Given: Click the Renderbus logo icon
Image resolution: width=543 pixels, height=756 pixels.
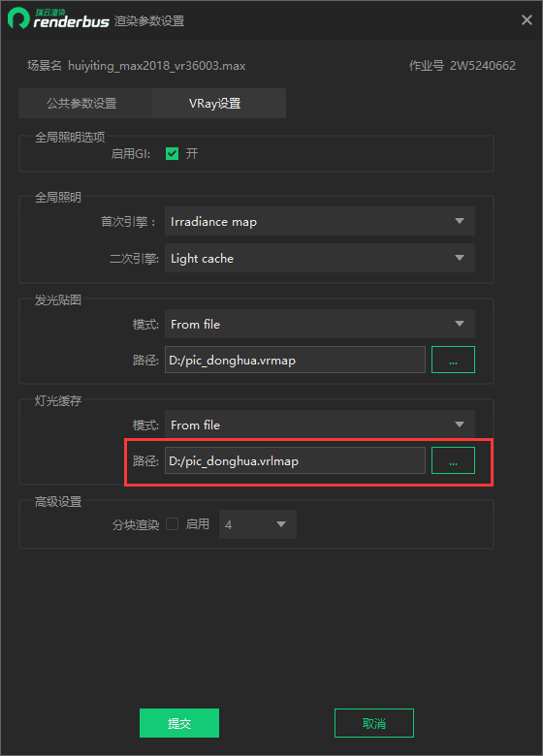Looking at the screenshot, I should point(18,18).
